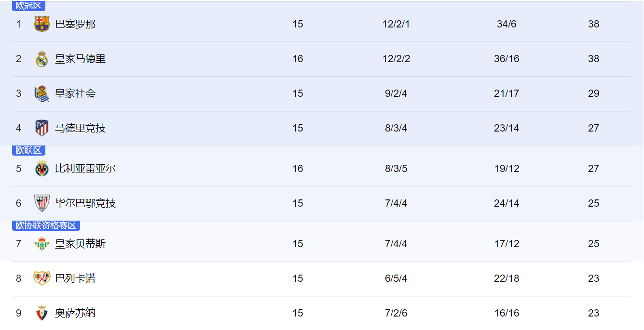
Task: Click the Real Madrid crest icon
Action: [x=42, y=59]
